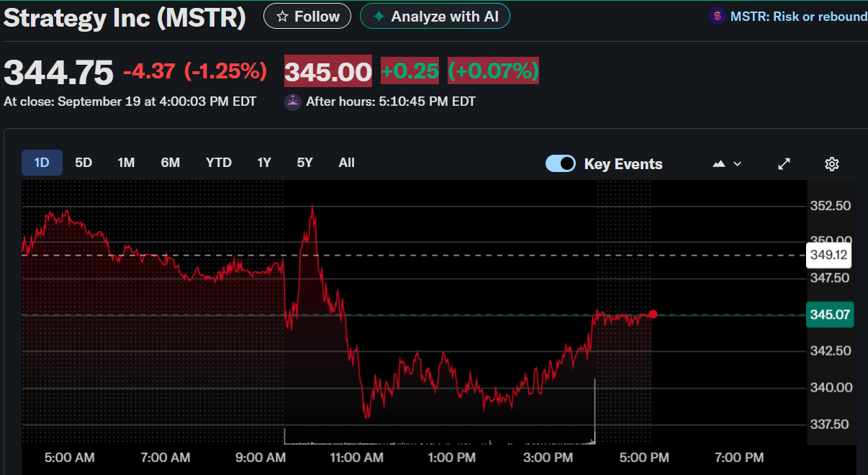Click the after hours moon icon

[x=292, y=101]
